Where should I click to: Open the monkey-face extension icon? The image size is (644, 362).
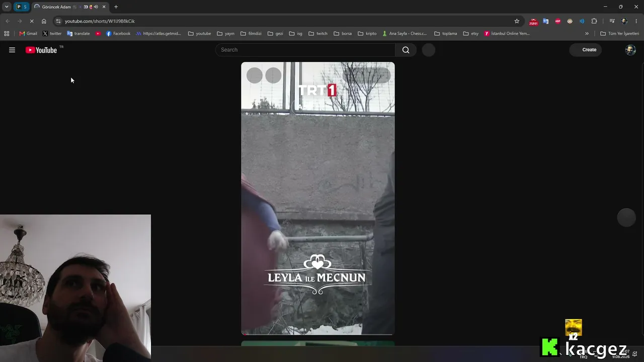click(x=570, y=21)
